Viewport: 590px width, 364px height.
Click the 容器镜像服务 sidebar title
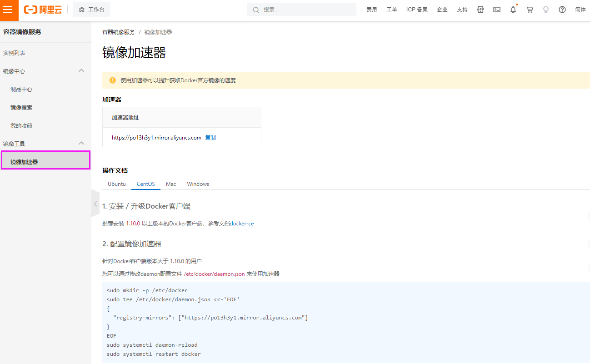(22, 32)
